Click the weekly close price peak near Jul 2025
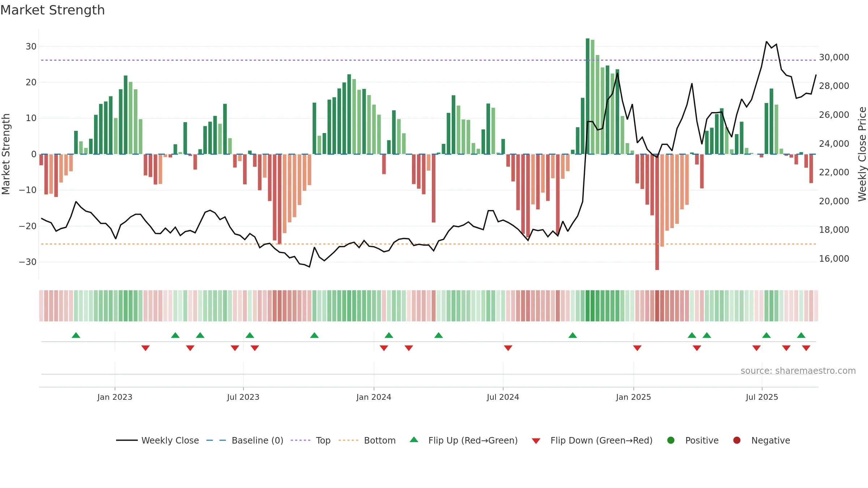The height and width of the screenshot is (488, 868). pos(766,42)
